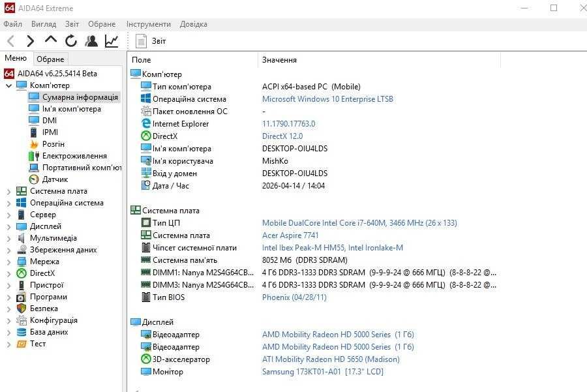Switch to the Обране sidebar tab
The width and height of the screenshot is (587, 392).
50,59
